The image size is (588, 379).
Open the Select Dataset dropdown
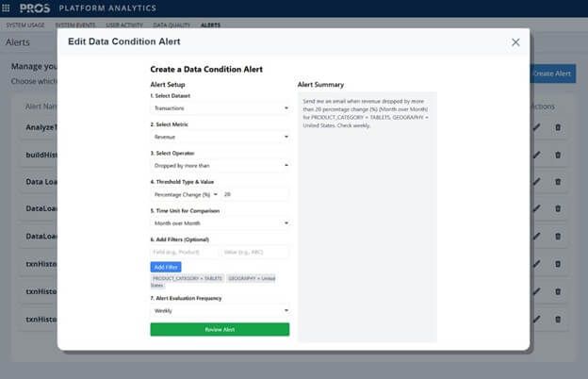[x=220, y=108]
